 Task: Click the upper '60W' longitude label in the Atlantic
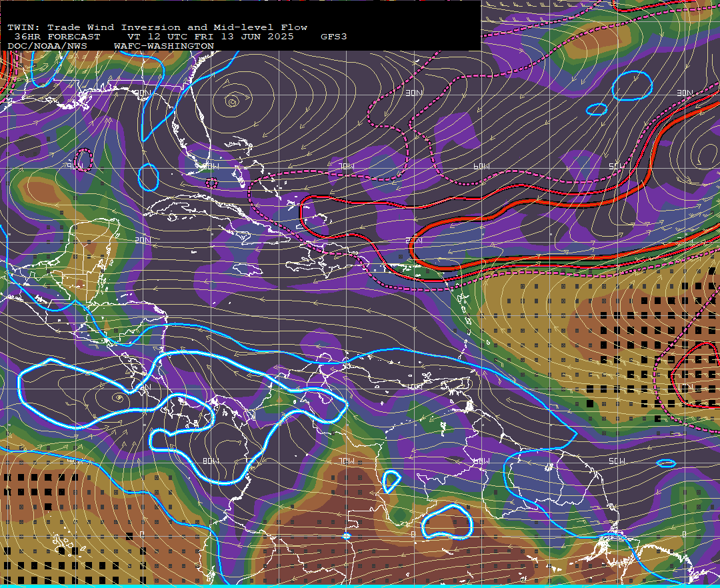481,166
